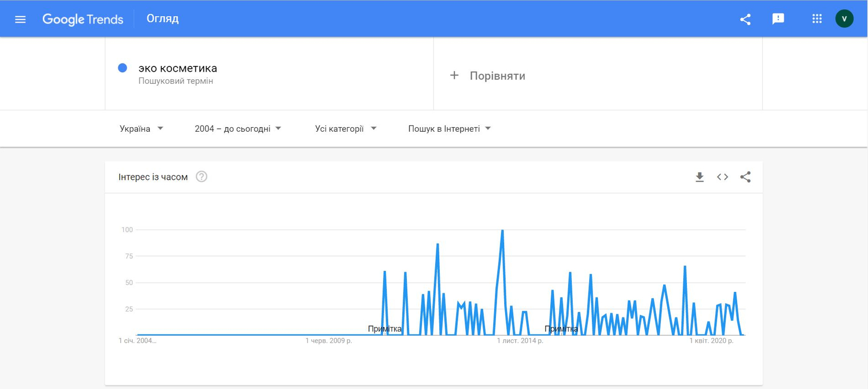Open the Пошук в Інтернеті dropdown
Image resolution: width=868 pixels, height=389 pixels.
point(450,129)
